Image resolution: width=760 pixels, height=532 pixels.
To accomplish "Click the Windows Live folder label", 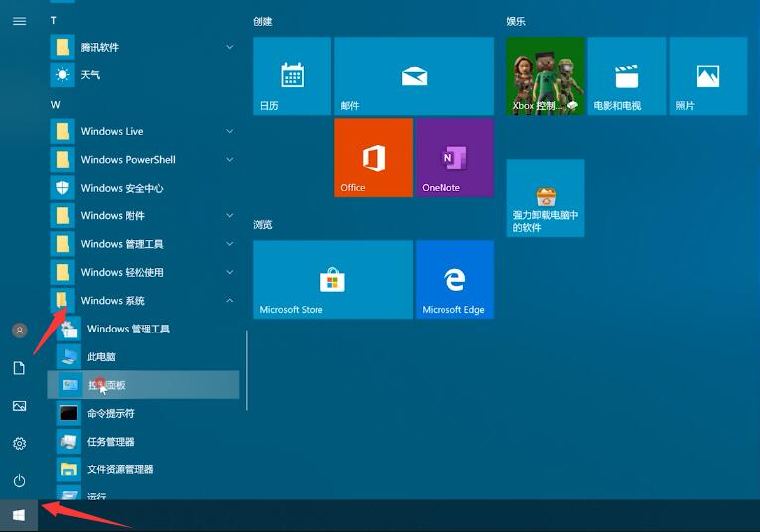I will pyautogui.click(x=112, y=131).
